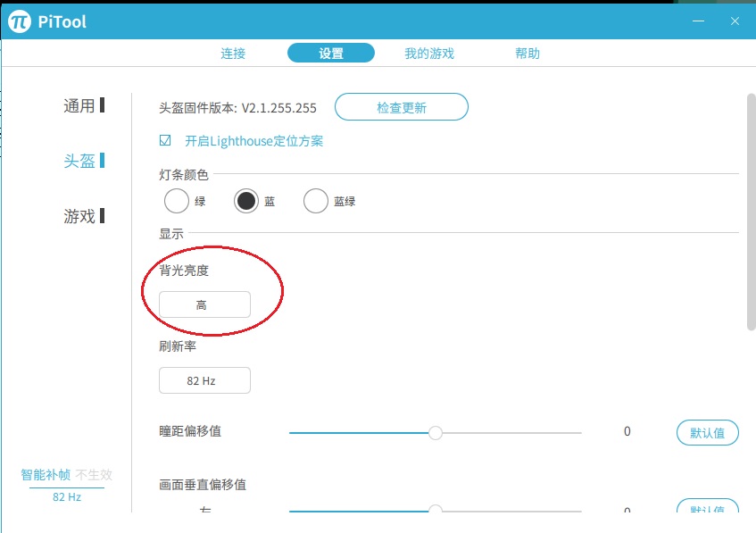Viewport: 756px width, 533px height.
Task: Switch to the 连接 tab
Action: coord(233,54)
